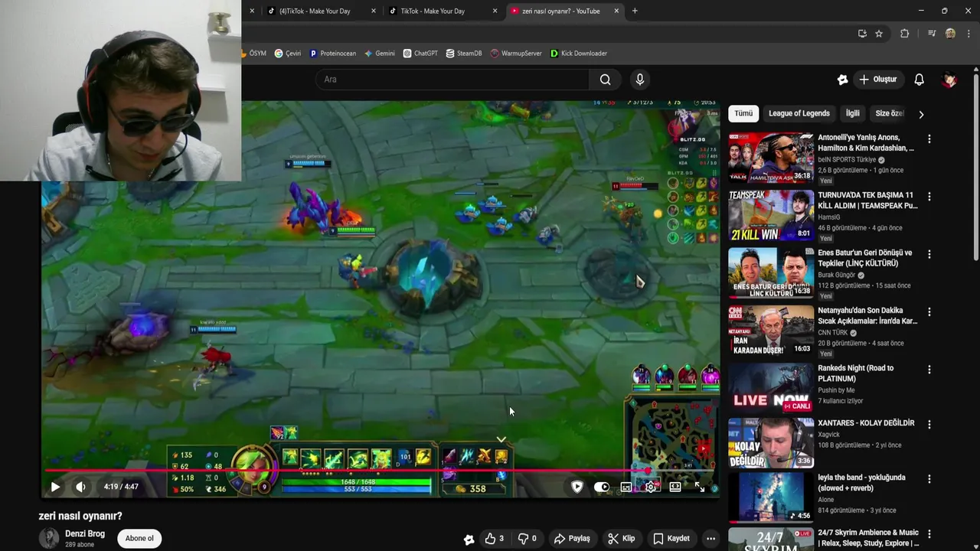Open Chrome profile avatar
The height and width of the screenshot is (551, 980).
pos(950,34)
